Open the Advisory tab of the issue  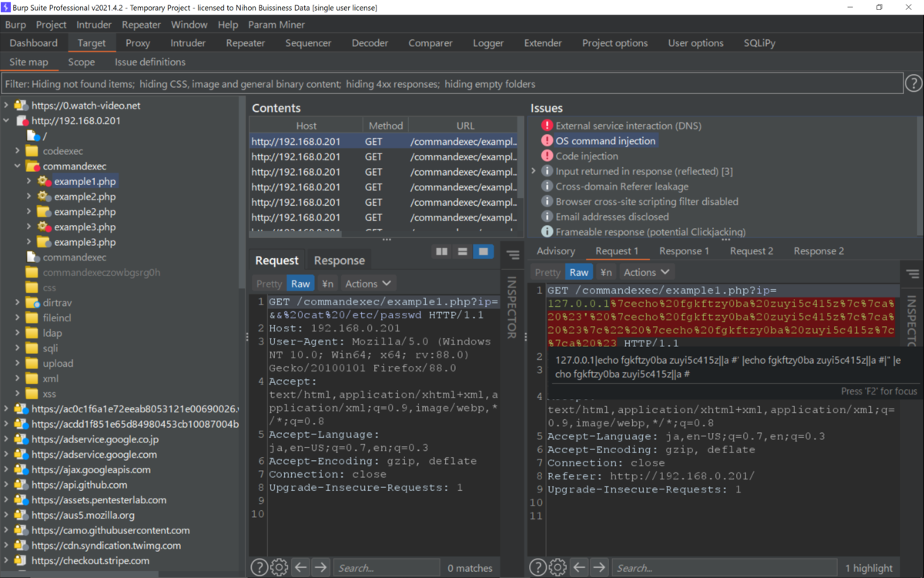pyautogui.click(x=556, y=251)
